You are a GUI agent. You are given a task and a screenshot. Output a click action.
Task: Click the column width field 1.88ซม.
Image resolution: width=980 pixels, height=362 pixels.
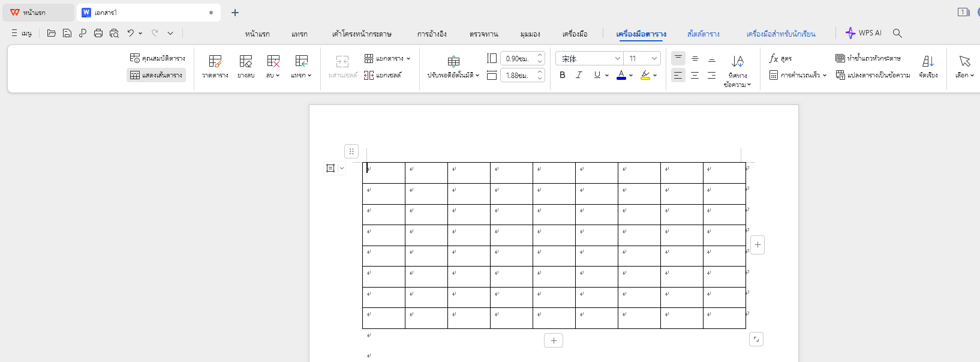(x=518, y=75)
